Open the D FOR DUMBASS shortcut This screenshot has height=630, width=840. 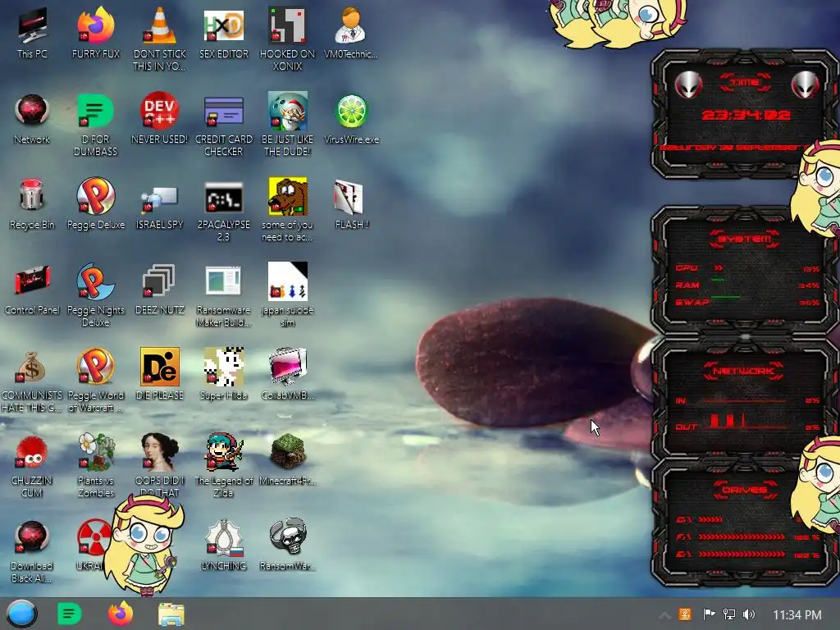pyautogui.click(x=96, y=125)
